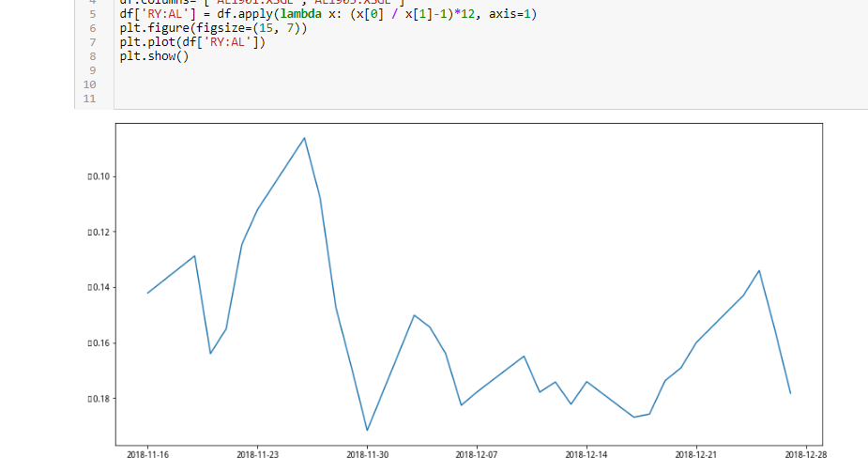The width and height of the screenshot is (868, 471).
Task: Click the lowest trough of the plotted line
Action: (x=367, y=430)
